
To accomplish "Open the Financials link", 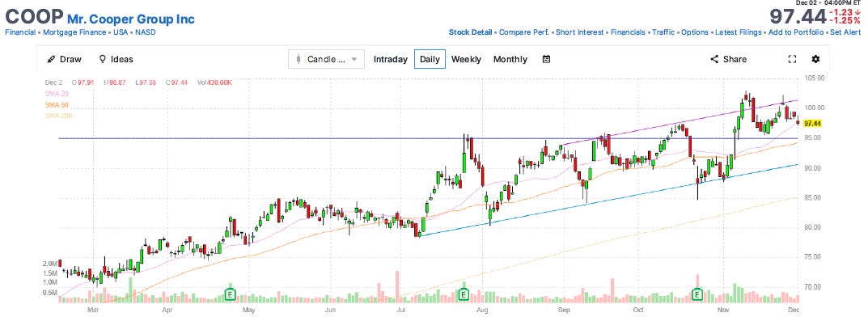I will (628, 32).
